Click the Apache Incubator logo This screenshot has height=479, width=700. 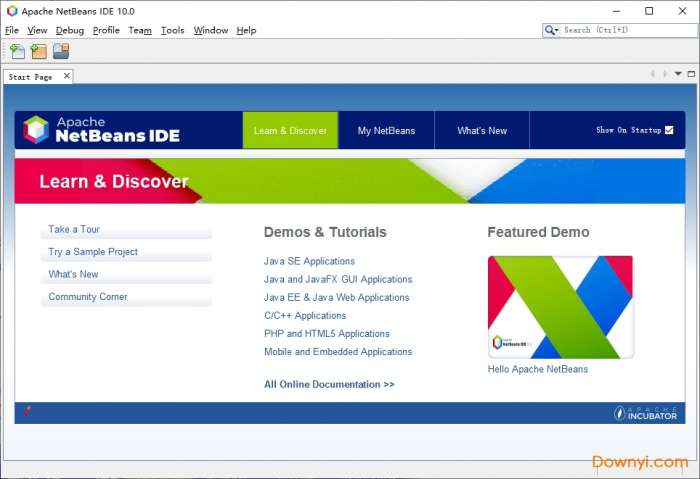click(x=645, y=413)
